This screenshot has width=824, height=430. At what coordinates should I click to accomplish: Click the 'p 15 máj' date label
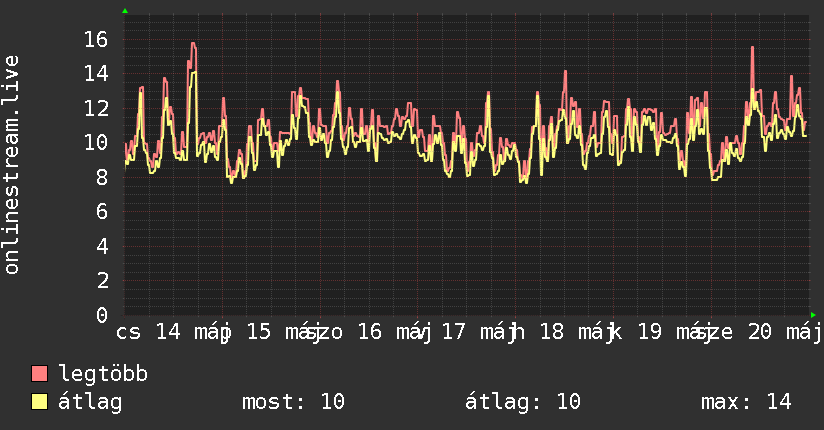pyautogui.click(x=272, y=332)
